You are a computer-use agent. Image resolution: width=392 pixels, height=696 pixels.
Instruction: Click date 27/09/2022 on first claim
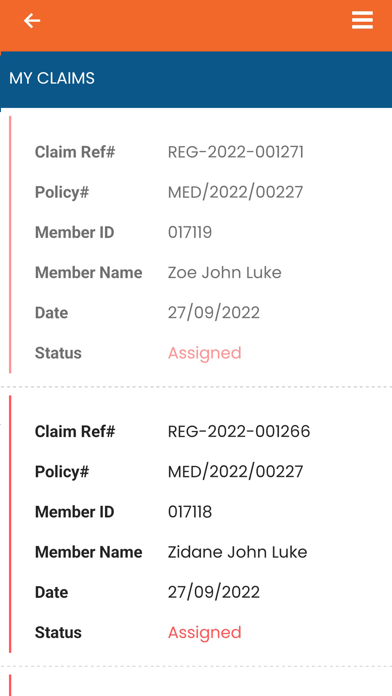tap(214, 313)
